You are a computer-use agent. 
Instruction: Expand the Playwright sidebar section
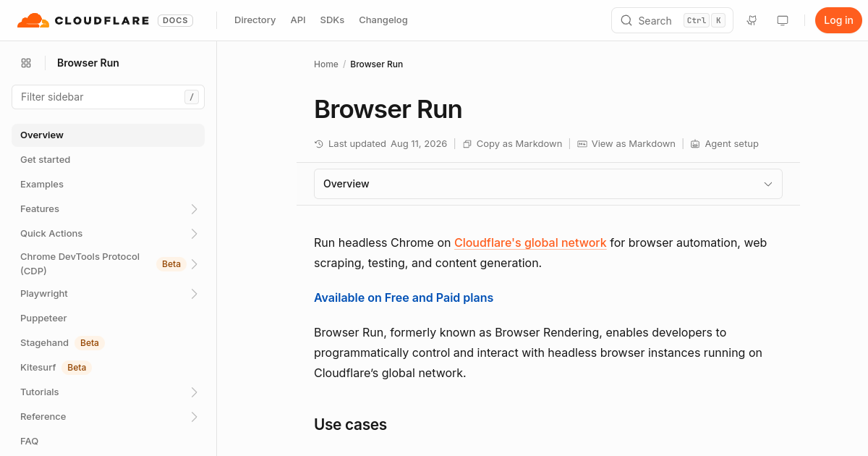[194, 294]
